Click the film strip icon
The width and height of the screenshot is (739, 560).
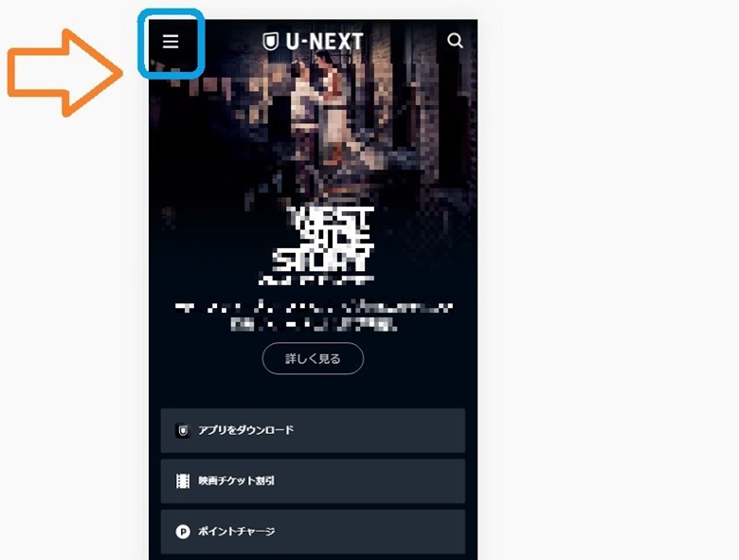coord(183,480)
